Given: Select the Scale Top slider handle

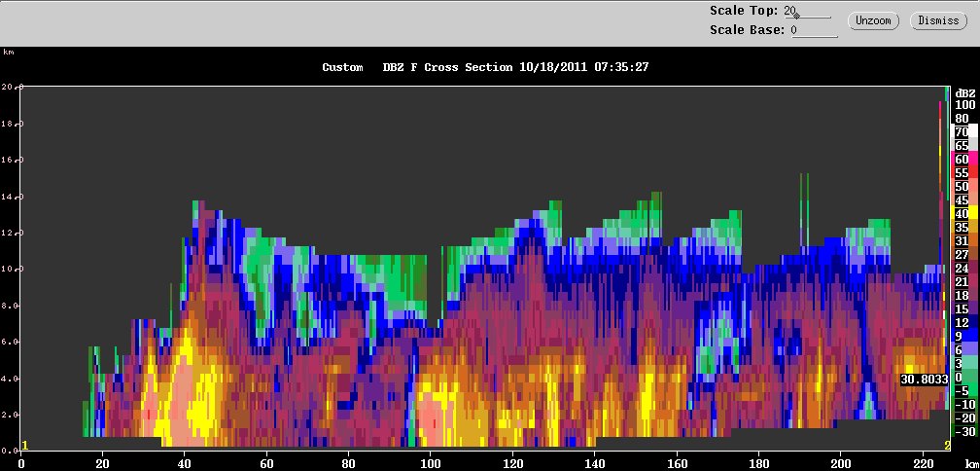Looking at the screenshot, I should coord(797,17).
